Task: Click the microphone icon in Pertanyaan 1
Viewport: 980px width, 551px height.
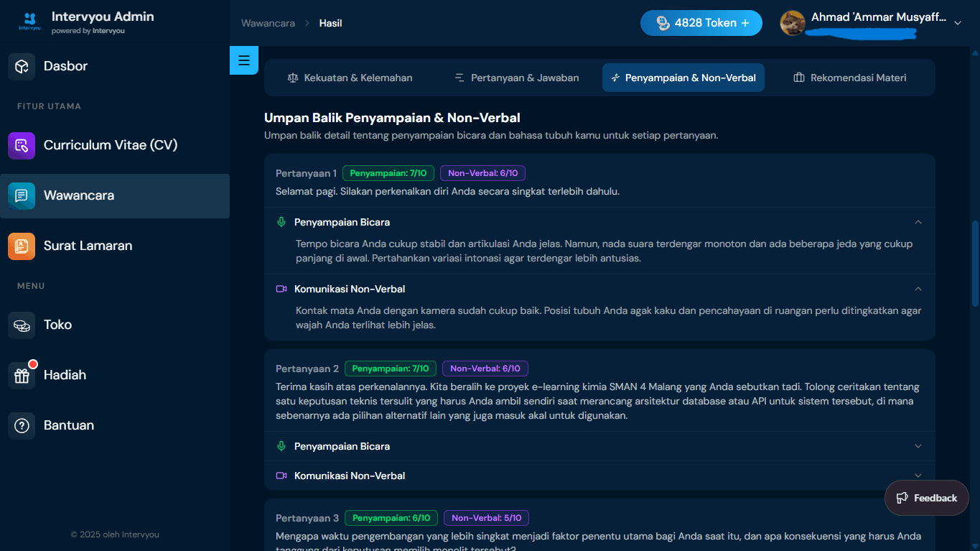Action: click(281, 222)
